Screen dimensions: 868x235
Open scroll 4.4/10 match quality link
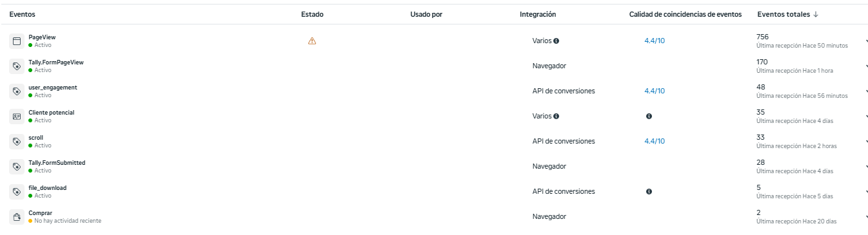[655, 141]
